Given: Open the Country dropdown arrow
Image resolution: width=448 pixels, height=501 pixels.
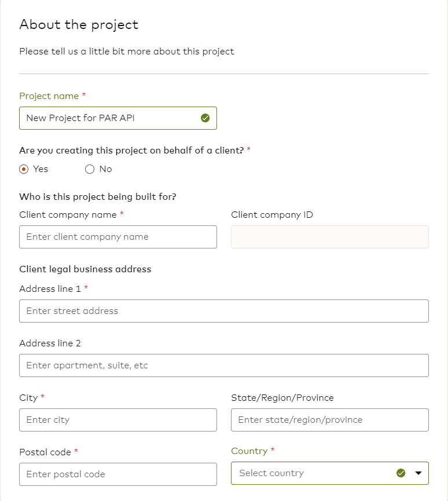Looking at the screenshot, I should 418,473.
